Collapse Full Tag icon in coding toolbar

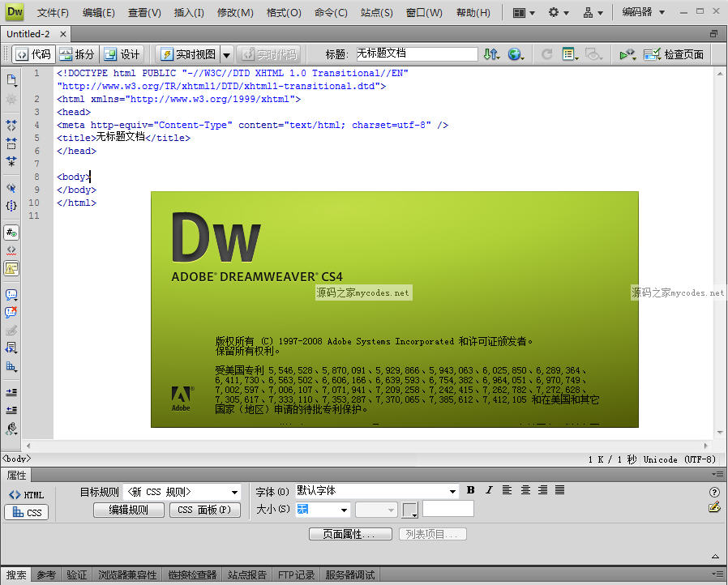pyautogui.click(x=11, y=126)
